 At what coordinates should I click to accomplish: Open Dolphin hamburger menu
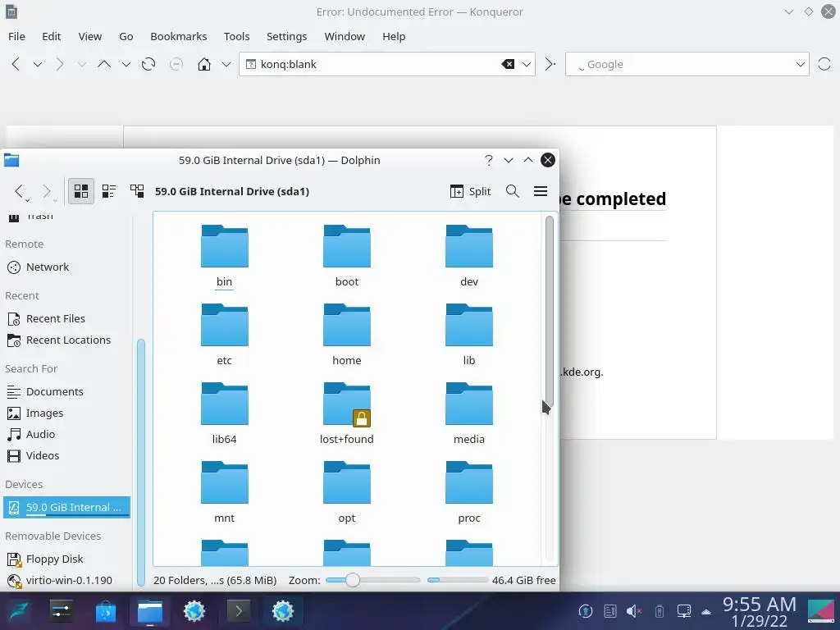[x=541, y=191]
